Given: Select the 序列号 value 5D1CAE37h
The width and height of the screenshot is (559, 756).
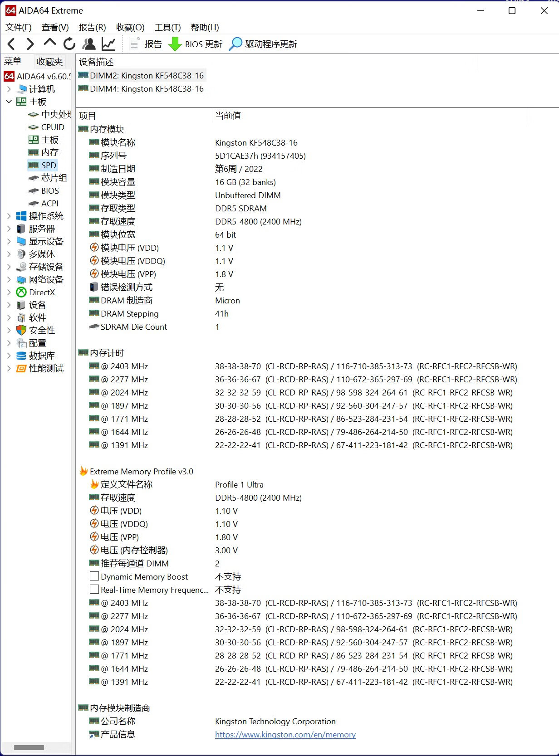Looking at the screenshot, I should coord(260,156).
